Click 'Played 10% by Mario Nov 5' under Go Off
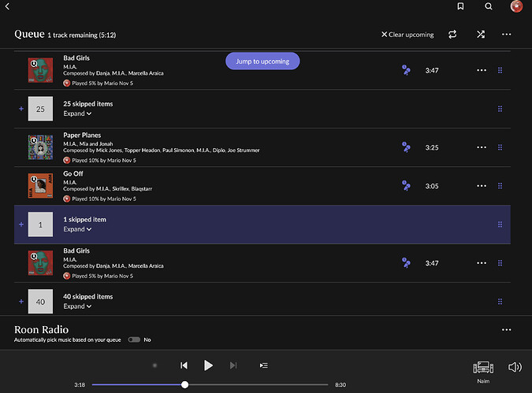532x393 pixels. (x=104, y=199)
